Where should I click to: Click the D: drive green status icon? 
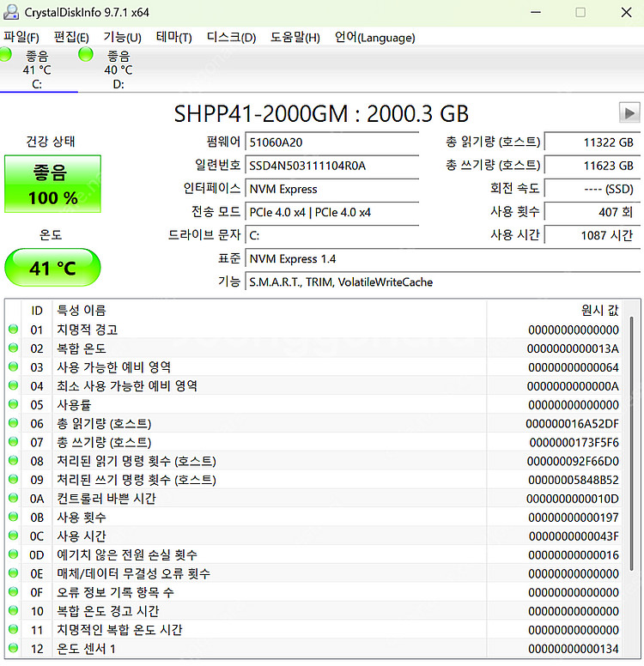point(86,54)
